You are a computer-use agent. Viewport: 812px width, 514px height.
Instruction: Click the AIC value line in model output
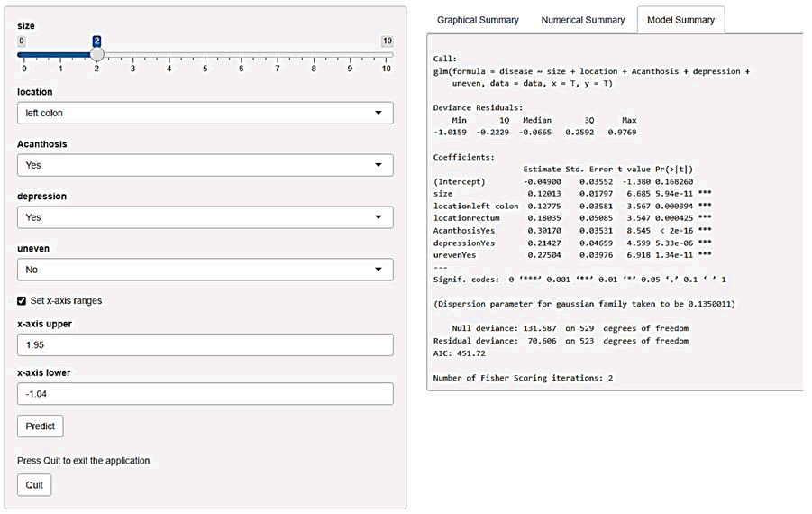coord(460,353)
